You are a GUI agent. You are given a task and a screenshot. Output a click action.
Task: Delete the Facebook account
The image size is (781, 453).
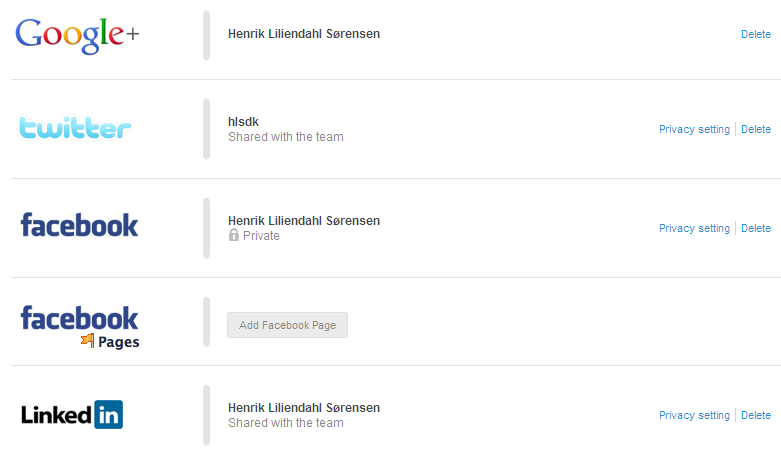tap(755, 228)
